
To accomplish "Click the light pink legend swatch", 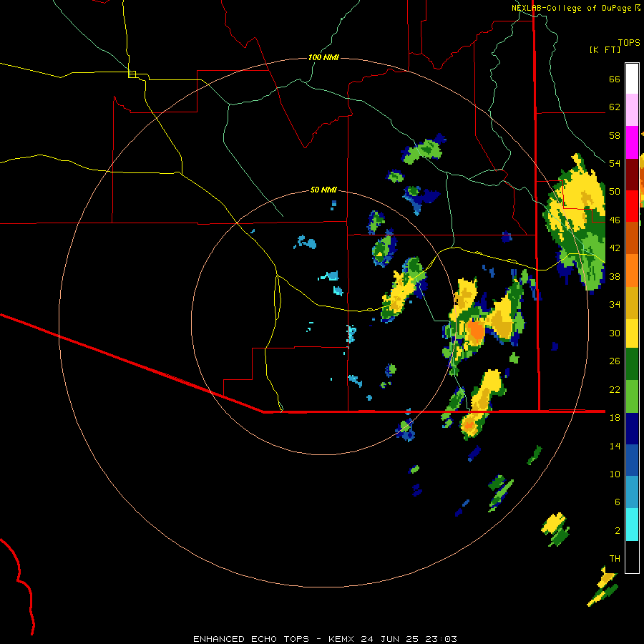I will click(x=632, y=110).
